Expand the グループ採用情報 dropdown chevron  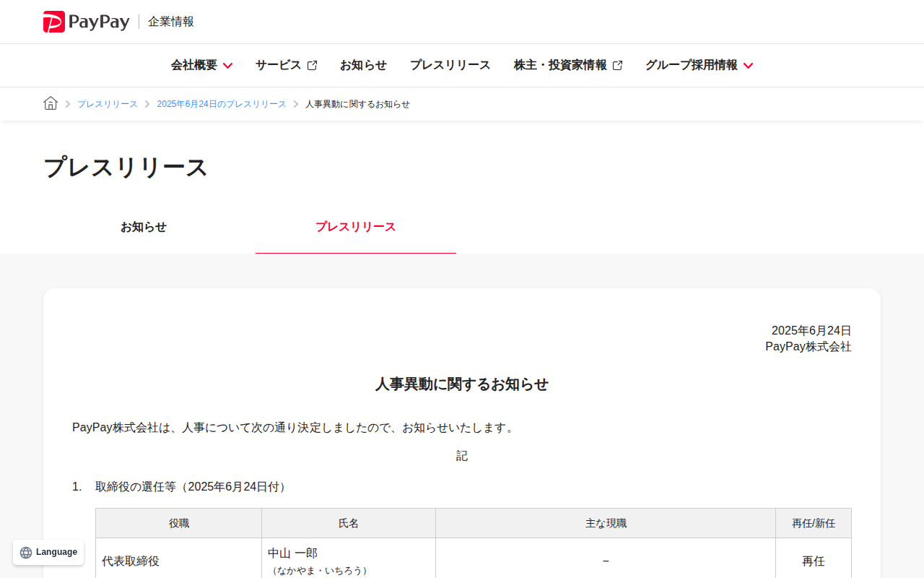point(748,66)
